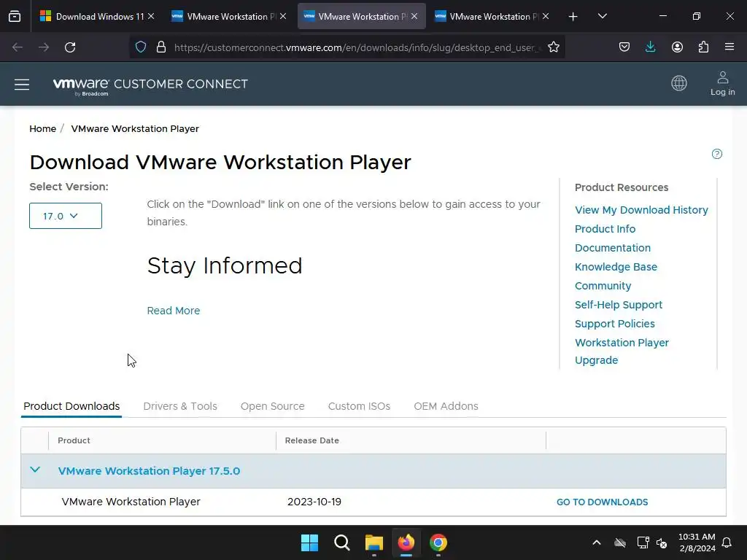
Task: Open View My Download History link
Action: (641, 210)
